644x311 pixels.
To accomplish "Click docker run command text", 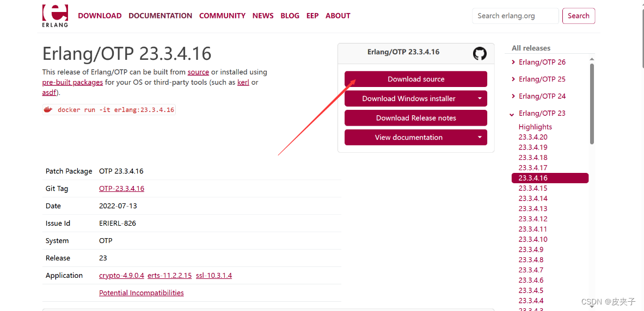I will tap(116, 110).
